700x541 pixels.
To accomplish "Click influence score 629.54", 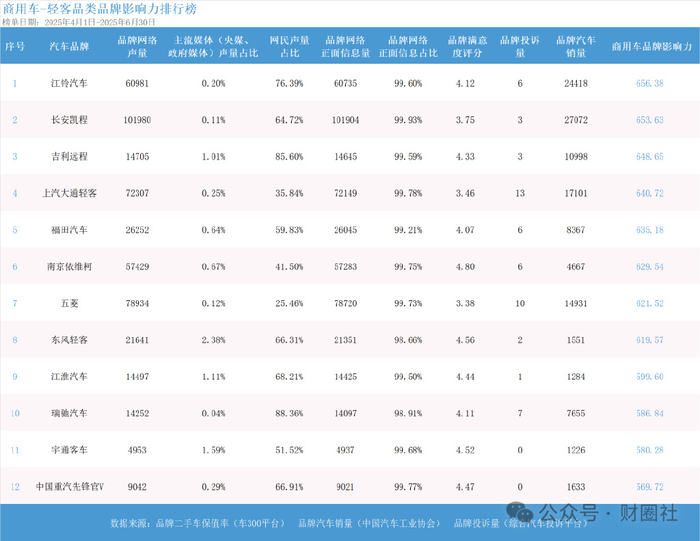I will (x=650, y=266).
